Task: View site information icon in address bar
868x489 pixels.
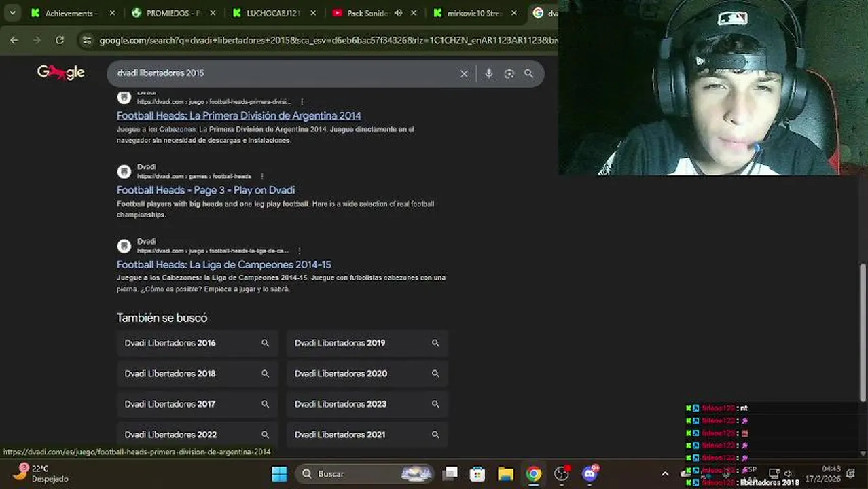Action: click(x=86, y=41)
